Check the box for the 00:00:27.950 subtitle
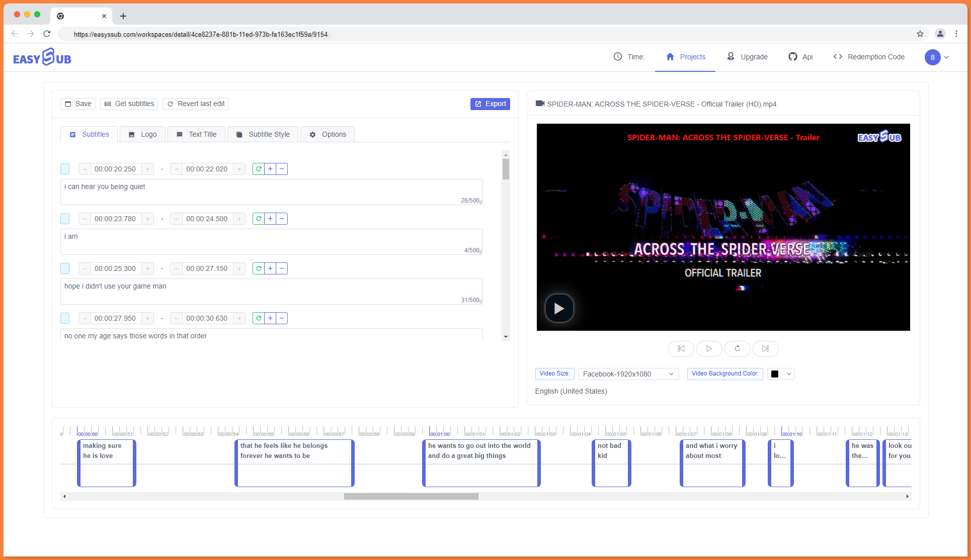This screenshot has width=971, height=560. coord(65,318)
